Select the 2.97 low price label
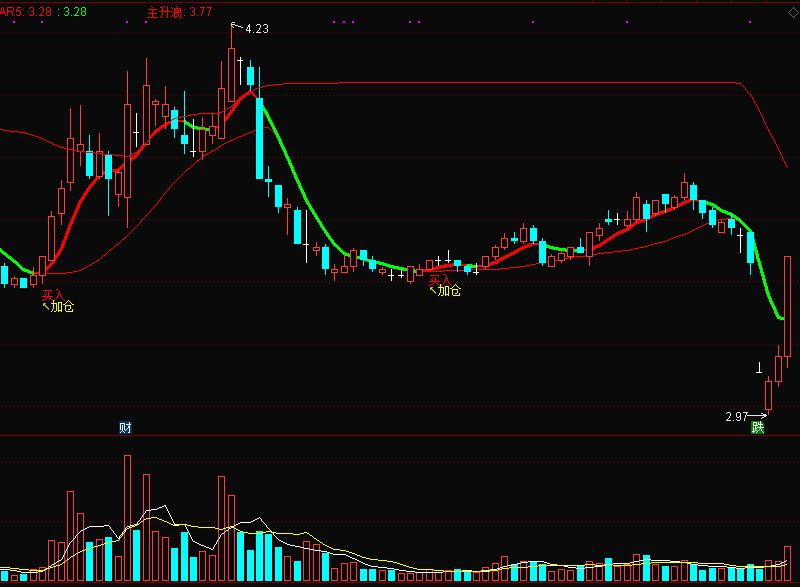The height and width of the screenshot is (587, 800). [737, 417]
